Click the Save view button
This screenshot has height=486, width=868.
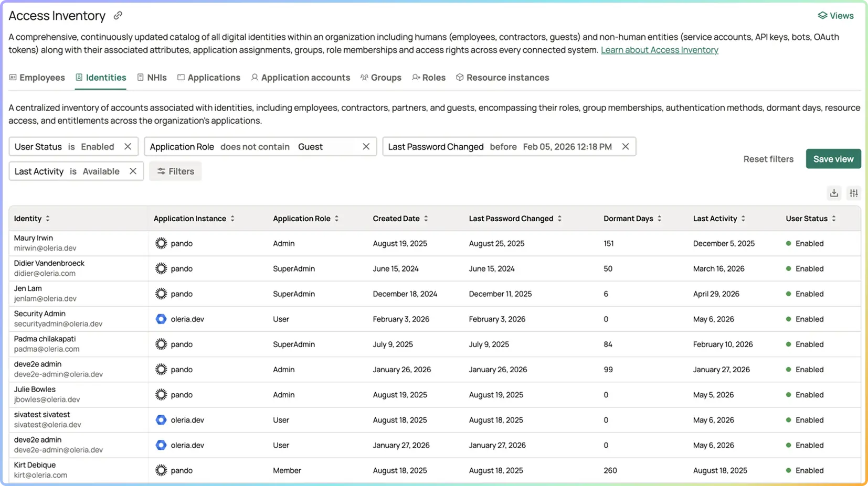(x=833, y=159)
